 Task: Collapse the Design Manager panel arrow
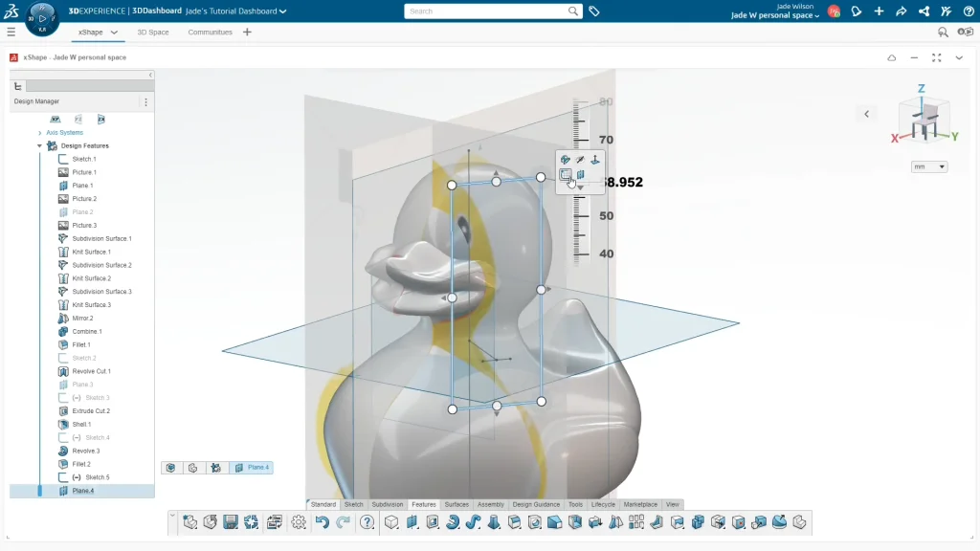150,75
